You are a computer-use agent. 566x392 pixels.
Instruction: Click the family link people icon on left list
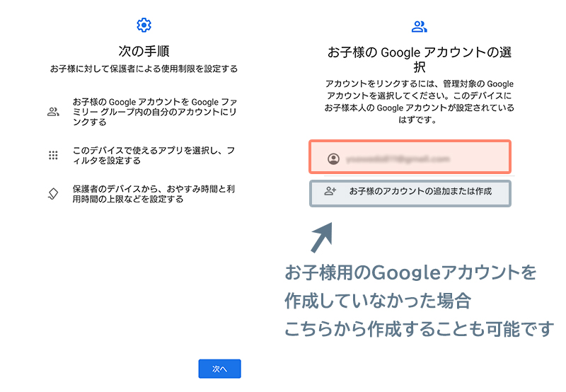53,112
